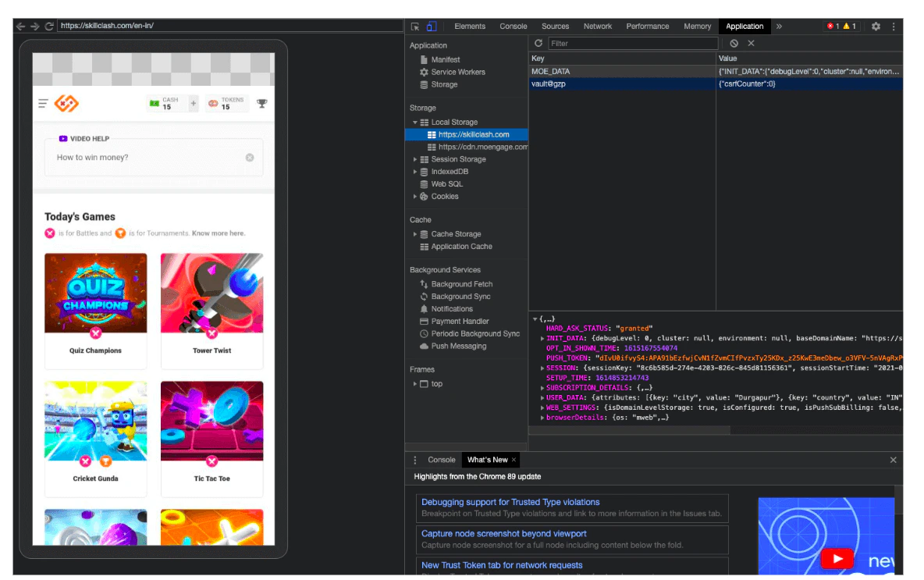Click the clear all storage icon
924x580 pixels.
(x=734, y=44)
